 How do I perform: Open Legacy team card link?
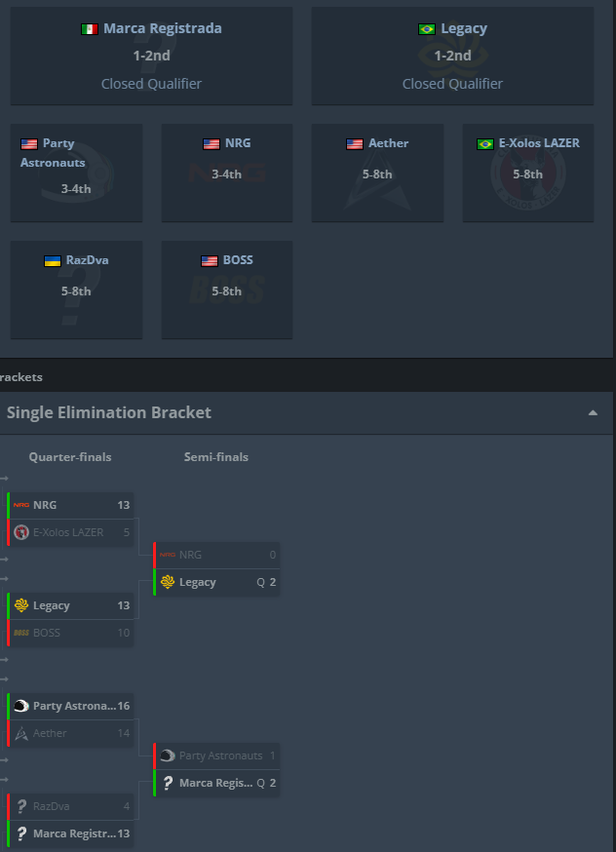coord(464,28)
